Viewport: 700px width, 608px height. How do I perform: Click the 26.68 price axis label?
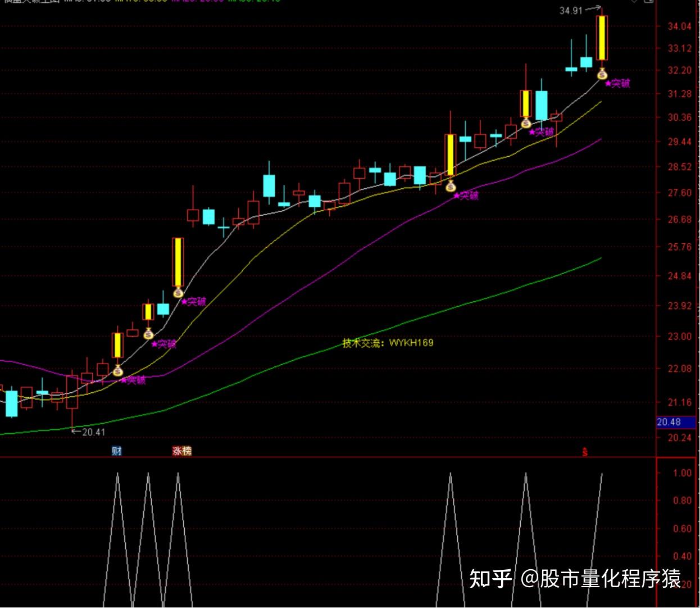click(x=679, y=220)
